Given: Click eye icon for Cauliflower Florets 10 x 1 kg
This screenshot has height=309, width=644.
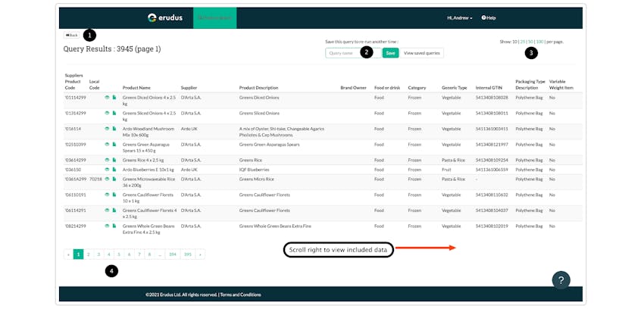Looking at the screenshot, I should (107, 195).
